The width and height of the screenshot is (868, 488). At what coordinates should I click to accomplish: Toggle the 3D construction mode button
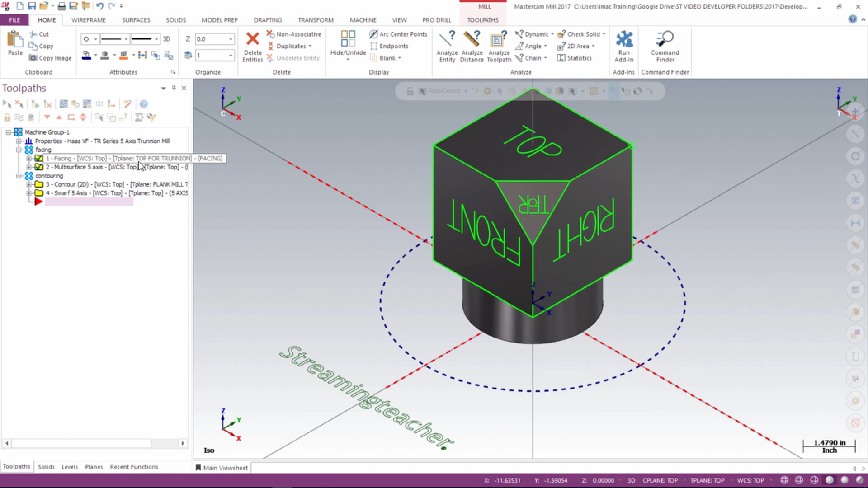pyautogui.click(x=166, y=39)
